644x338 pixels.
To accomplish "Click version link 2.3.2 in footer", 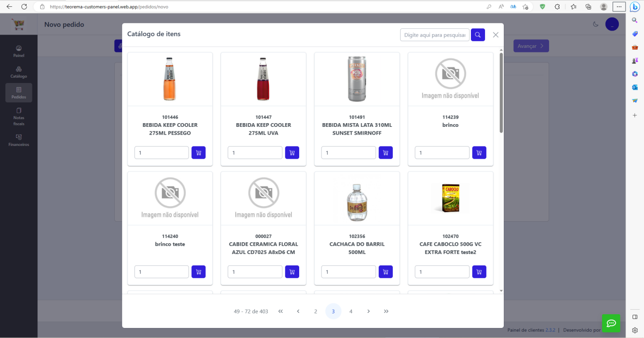I will [x=550, y=330].
